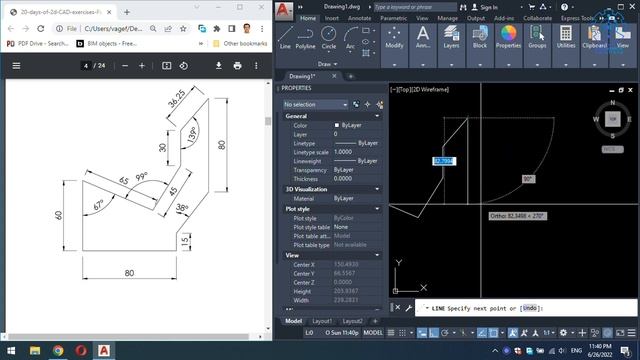
Task: Click the AutoCAD keyword search field
Action: [415, 7]
